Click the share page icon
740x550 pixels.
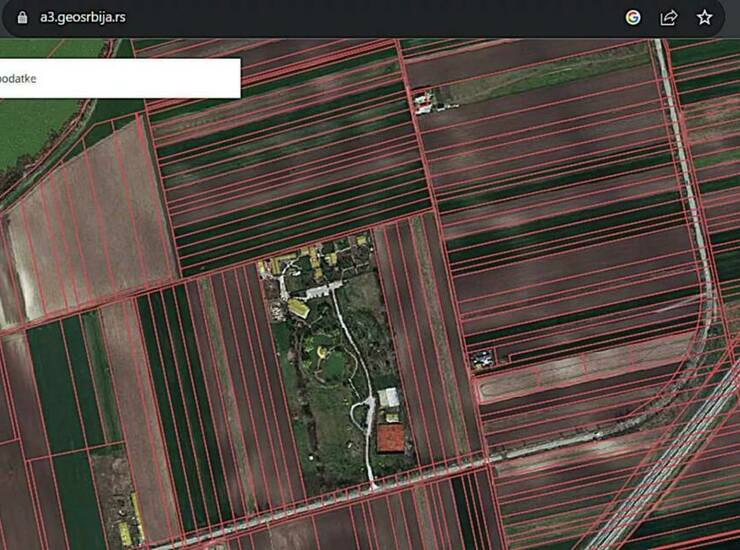668,17
